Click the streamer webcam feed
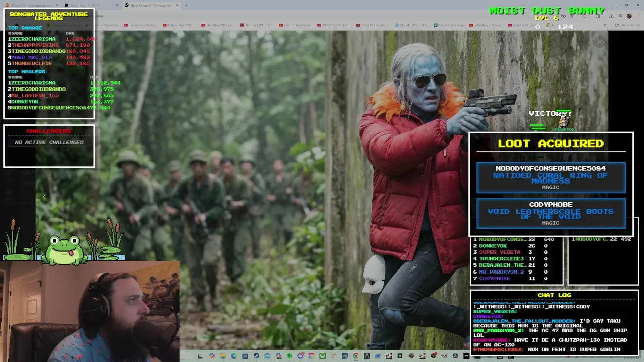 (x=90, y=311)
